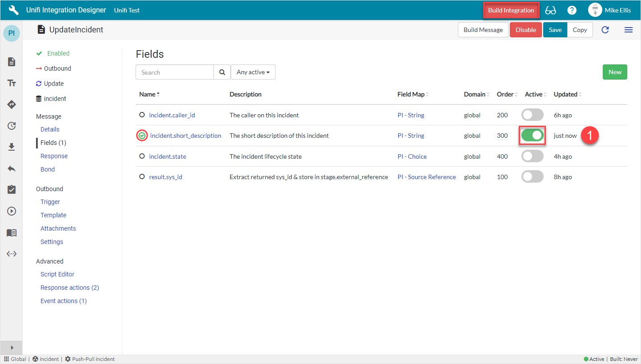Click the search magnifier button
Image resolution: width=641 pixels, height=364 pixels.
coord(222,72)
